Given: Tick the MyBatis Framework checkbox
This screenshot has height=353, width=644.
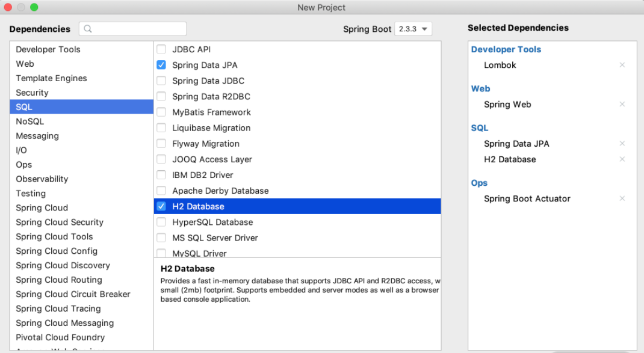Looking at the screenshot, I should click(161, 112).
